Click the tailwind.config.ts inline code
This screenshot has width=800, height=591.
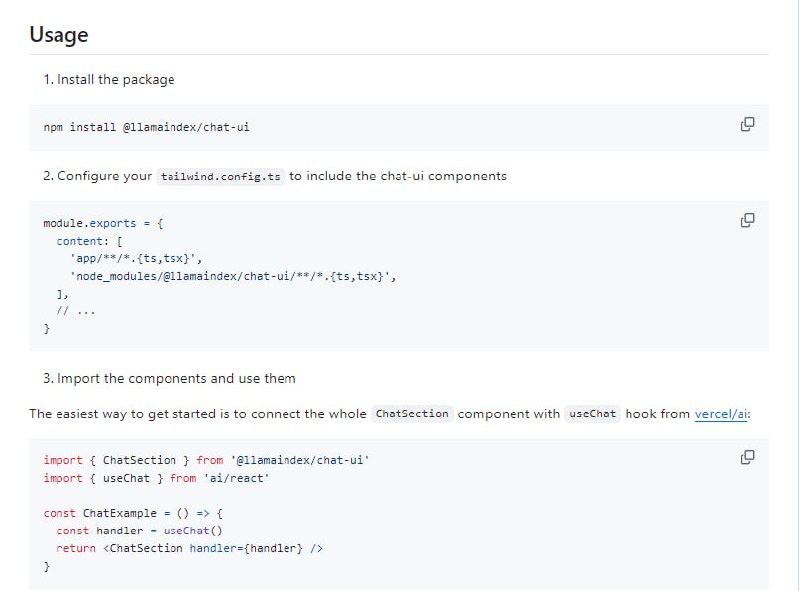click(221, 176)
